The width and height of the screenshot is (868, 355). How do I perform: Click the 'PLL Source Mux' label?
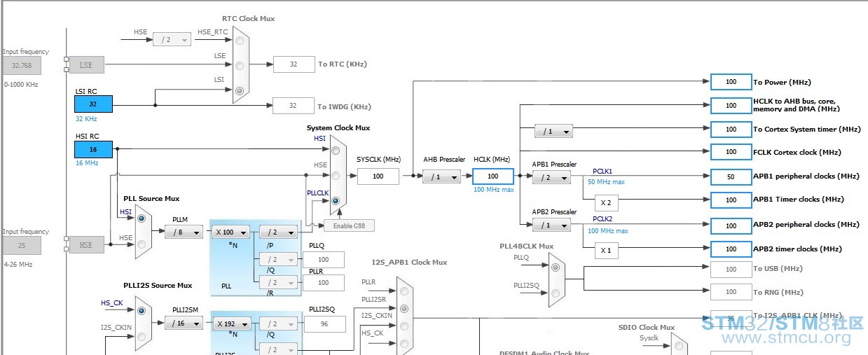pos(151,199)
